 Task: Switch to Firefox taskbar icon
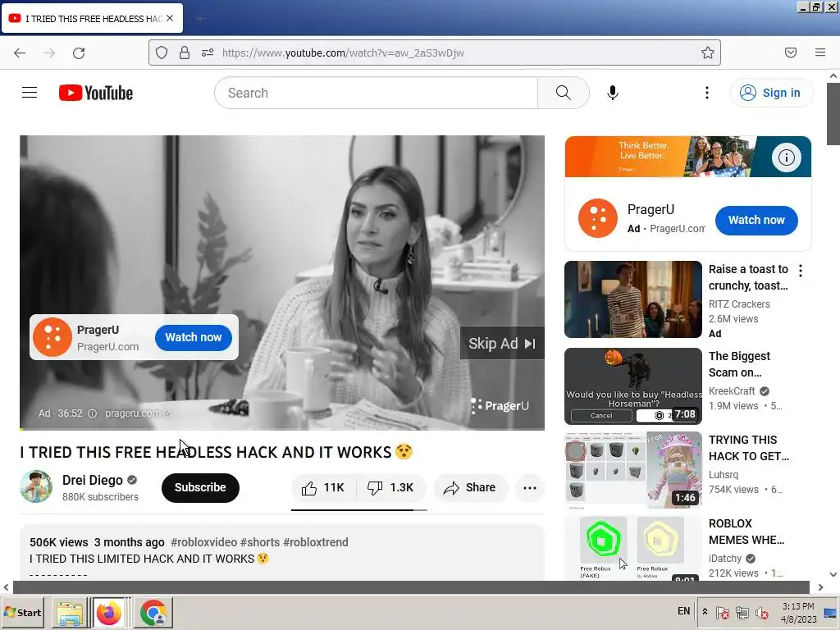(110, 612)
